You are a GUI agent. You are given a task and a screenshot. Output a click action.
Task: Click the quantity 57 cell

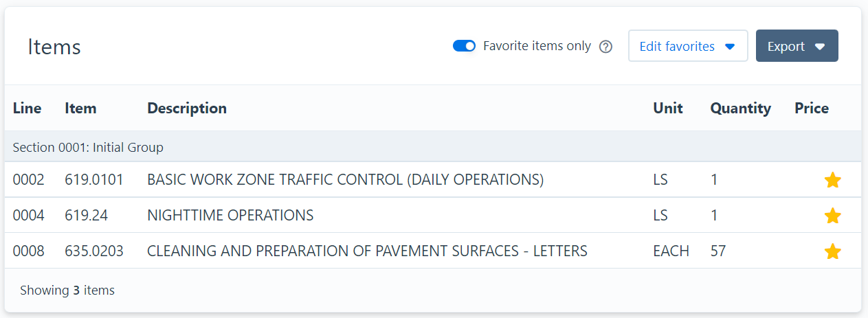point(718,251)
